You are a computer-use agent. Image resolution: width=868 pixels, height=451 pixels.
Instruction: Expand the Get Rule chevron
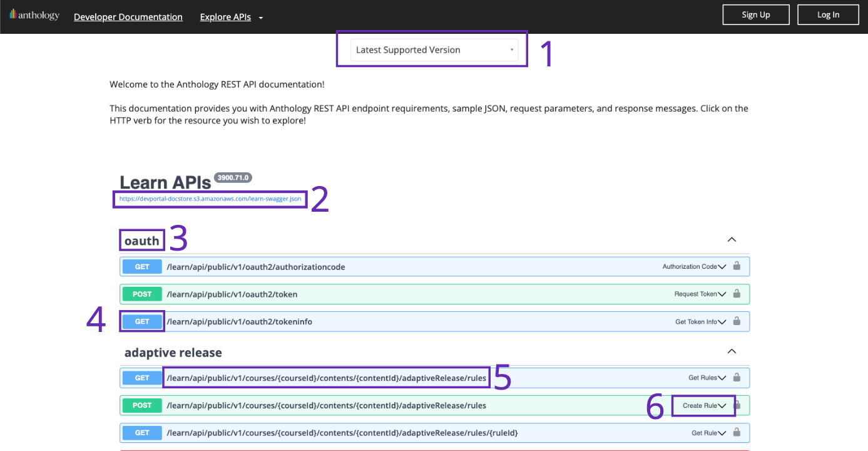pyautogui.click(x=722, y=433)
